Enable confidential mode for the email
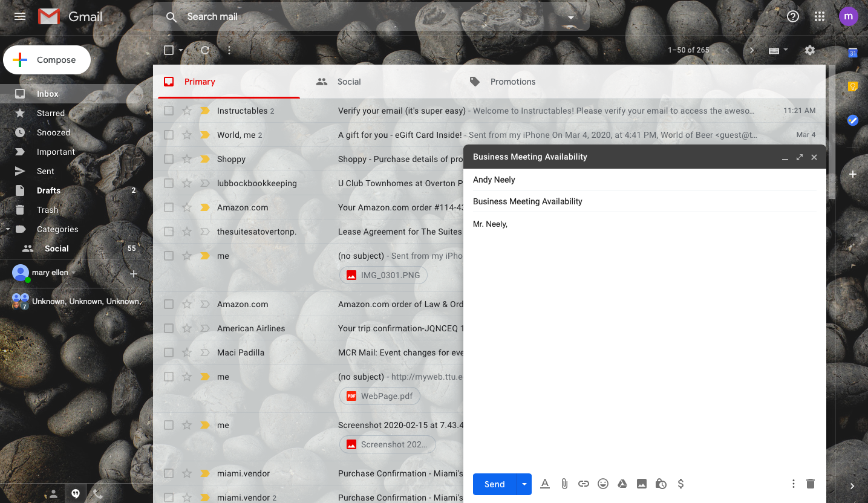868x503 pixels. coord(661,484)
